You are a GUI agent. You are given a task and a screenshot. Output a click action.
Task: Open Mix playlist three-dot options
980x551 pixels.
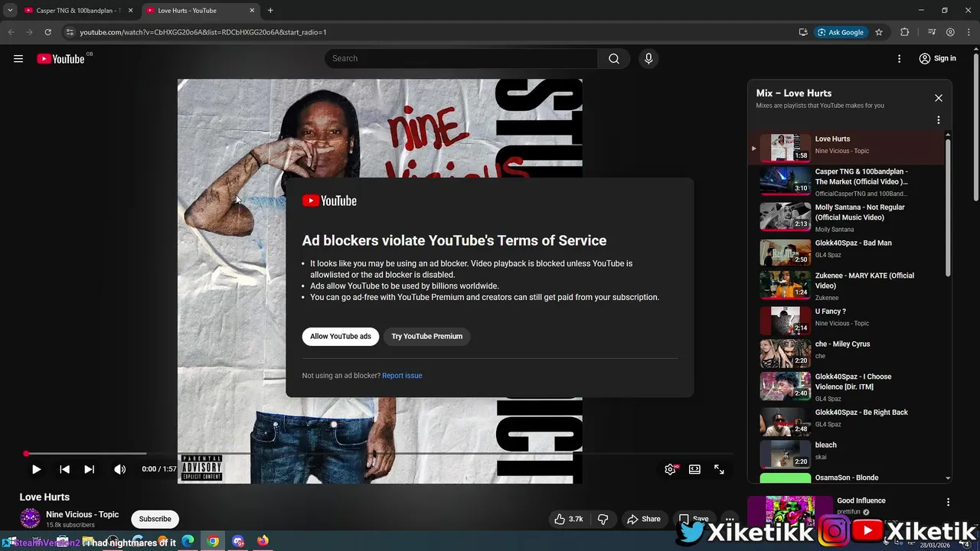click(939, 120)
